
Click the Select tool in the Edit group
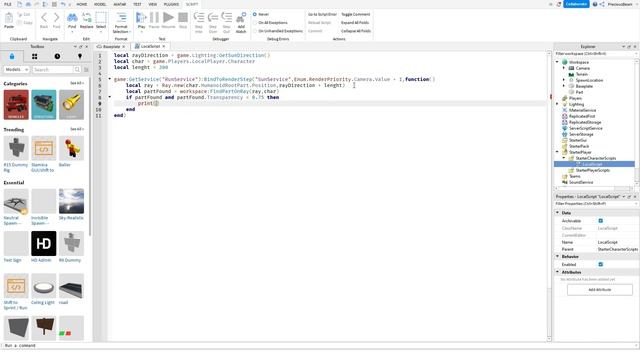101,18
